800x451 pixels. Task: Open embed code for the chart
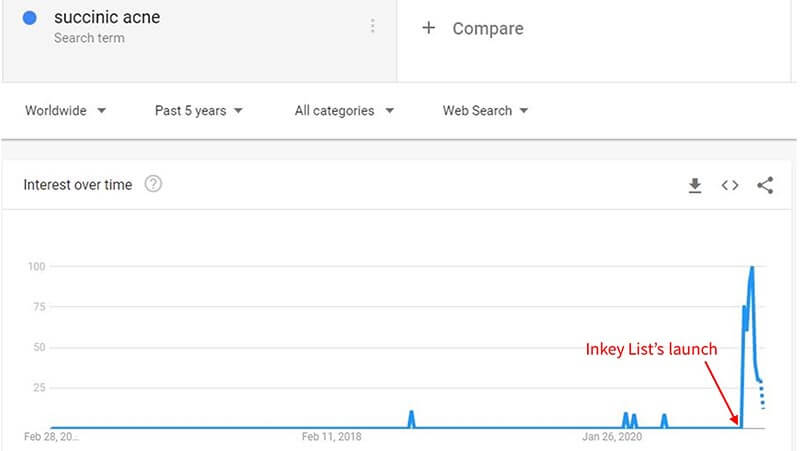[730, 185]
